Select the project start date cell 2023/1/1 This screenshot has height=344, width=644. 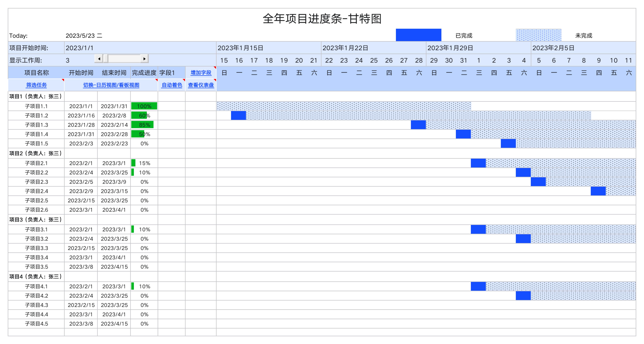click(79, 48)
